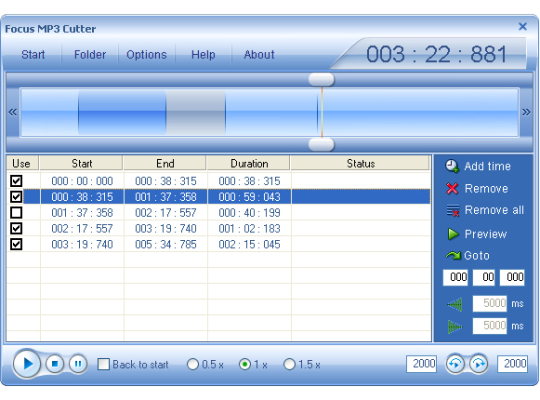The height and width of the screenshot is (400, 540).
Task: Open the Start menu item
Action: click(33, 54)
